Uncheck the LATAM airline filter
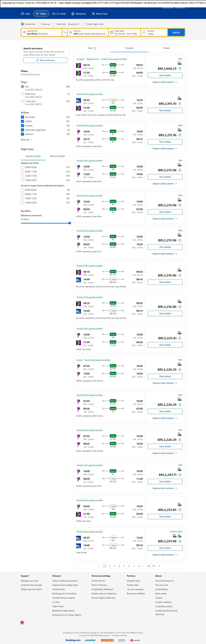The height and width of the screenshot is (644, 206). (23, 122)
